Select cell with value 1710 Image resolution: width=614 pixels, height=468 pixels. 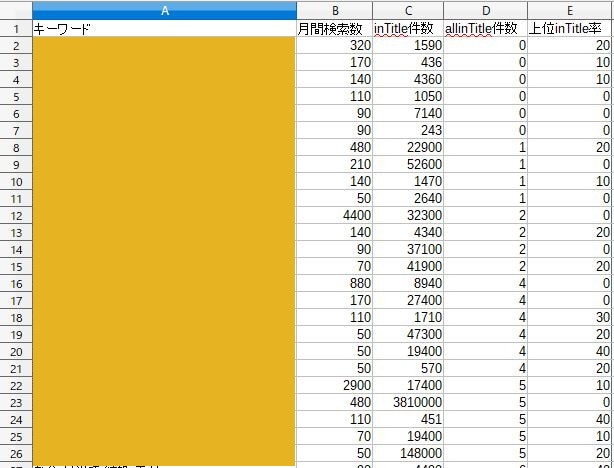[x=408, y=317]
